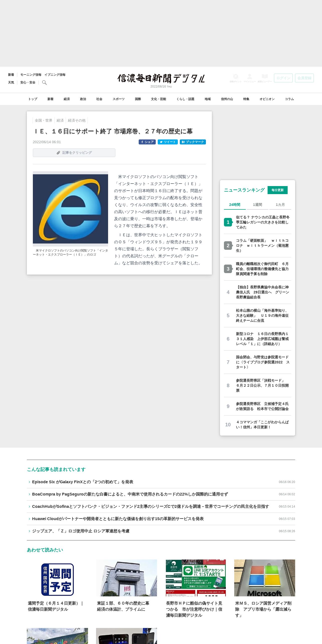Open the 長野市 LINE account thumbnail

(196, 578)
